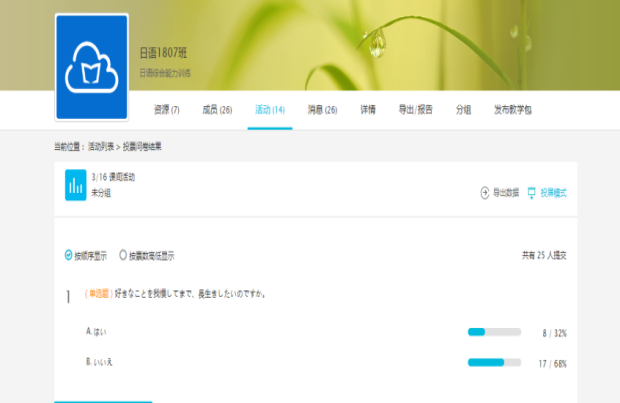Click the blue cloud class logo
Screen dimensions: 620x403
[x=92, y=67]
